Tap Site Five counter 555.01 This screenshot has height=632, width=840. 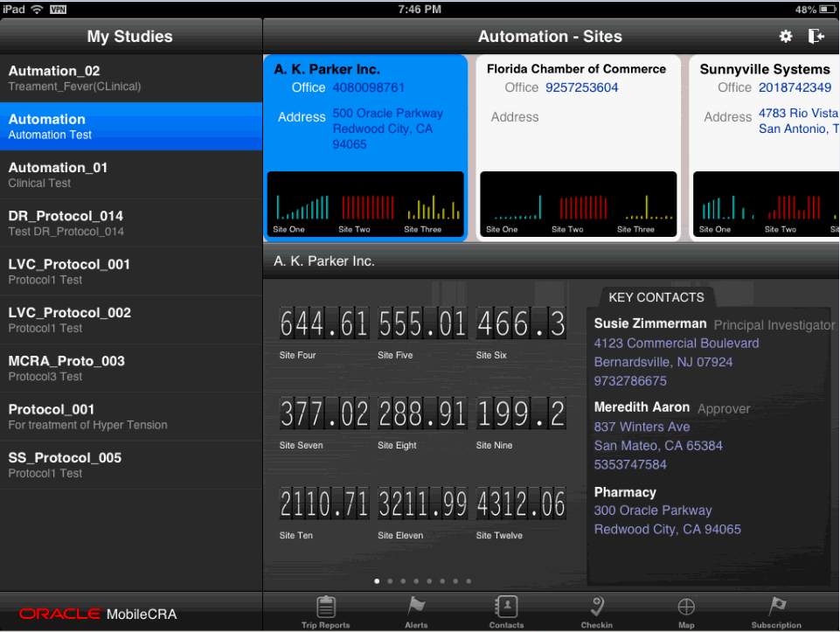422,323
